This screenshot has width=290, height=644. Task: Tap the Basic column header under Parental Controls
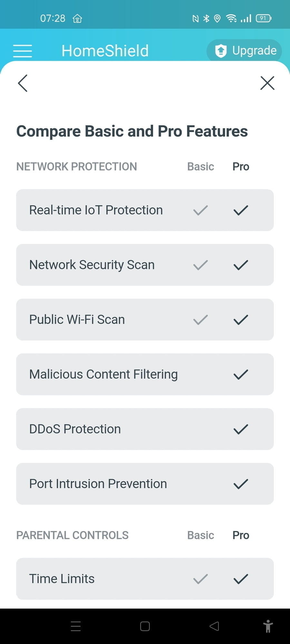coord(200,535)
